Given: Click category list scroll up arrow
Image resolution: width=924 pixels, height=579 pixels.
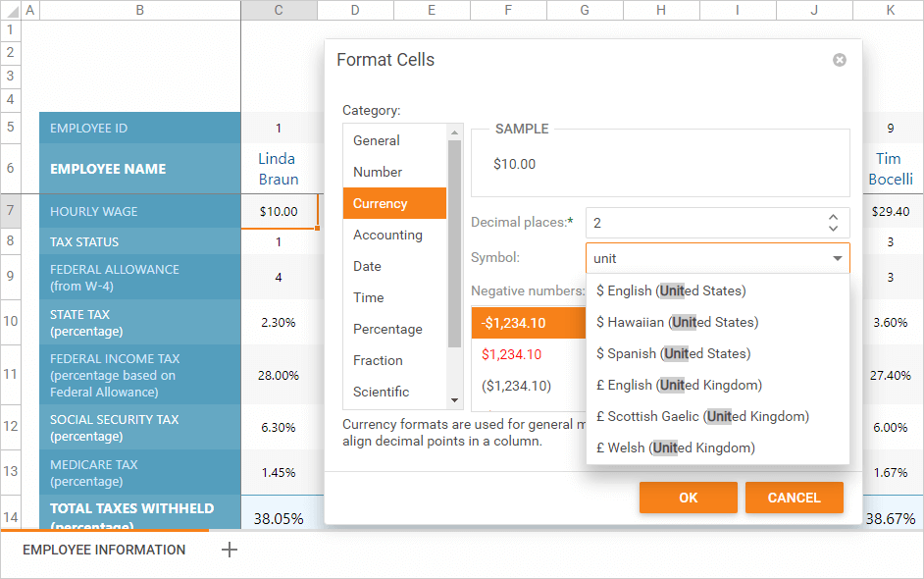Looking at the screenshot, I should [x=454, y=132].
